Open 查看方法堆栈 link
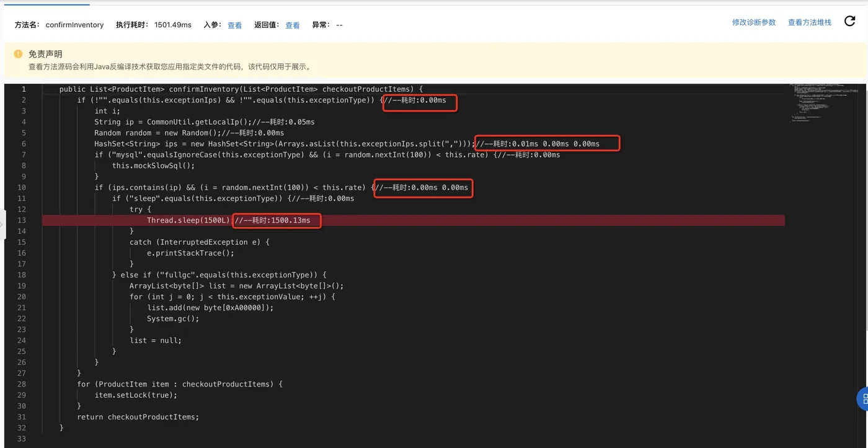868x448 pixels. click(810, 22)
